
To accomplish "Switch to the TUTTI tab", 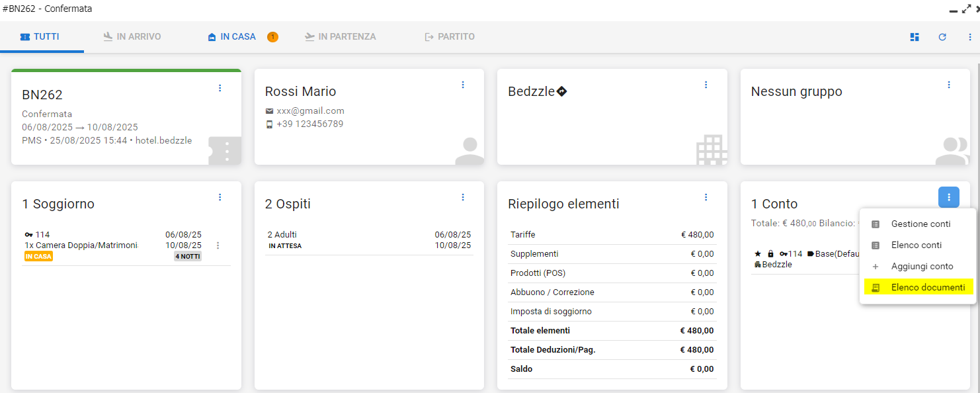I will [x=40, y=37].
